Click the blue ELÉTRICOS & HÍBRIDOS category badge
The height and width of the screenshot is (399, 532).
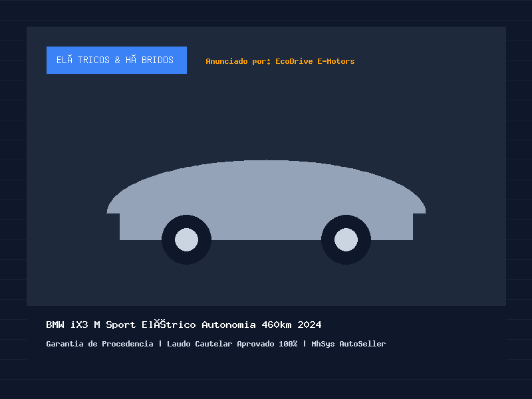[x=116, y=60]
